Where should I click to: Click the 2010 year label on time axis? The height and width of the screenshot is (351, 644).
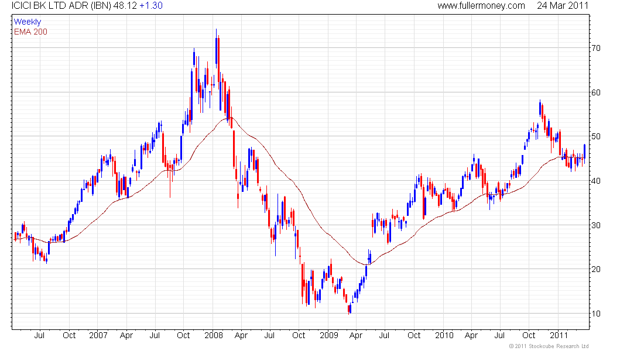click(444, 335)
